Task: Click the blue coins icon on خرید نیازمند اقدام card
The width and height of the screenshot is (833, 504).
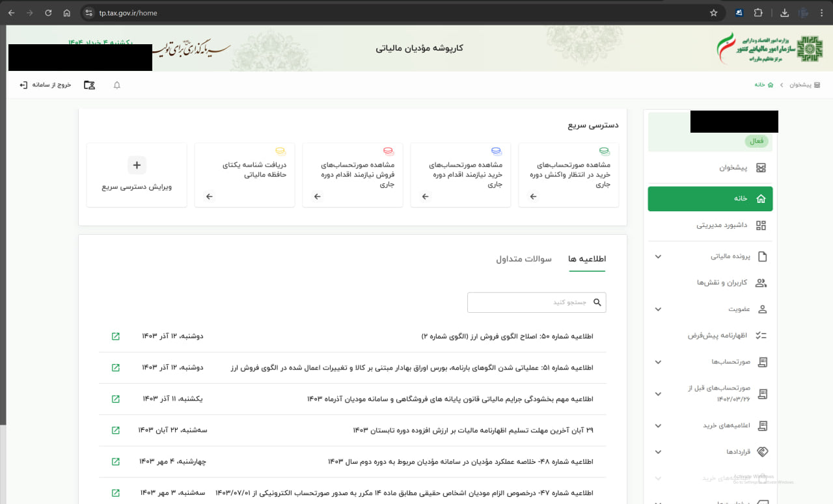Action: click(497, 151)
